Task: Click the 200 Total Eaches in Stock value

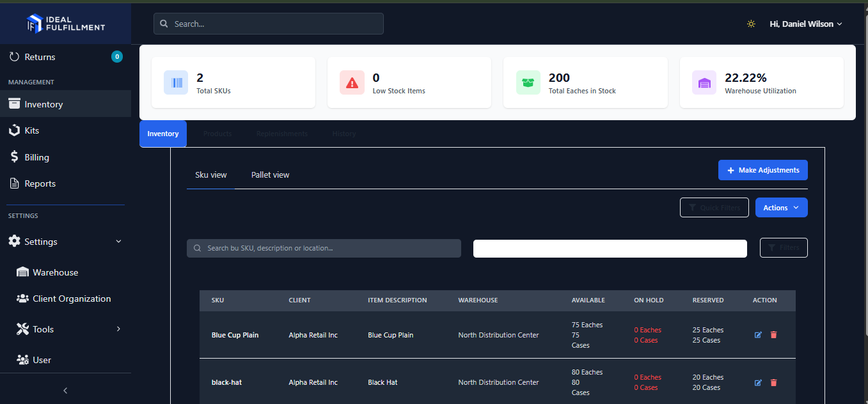Action: pyautogui.click(x=559, y=78)
